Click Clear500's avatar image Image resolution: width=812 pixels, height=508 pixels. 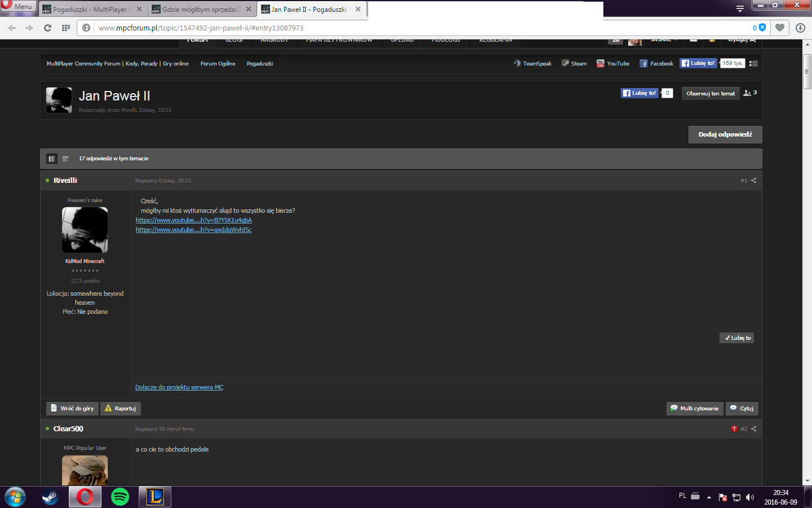click(x=85, y=470)
